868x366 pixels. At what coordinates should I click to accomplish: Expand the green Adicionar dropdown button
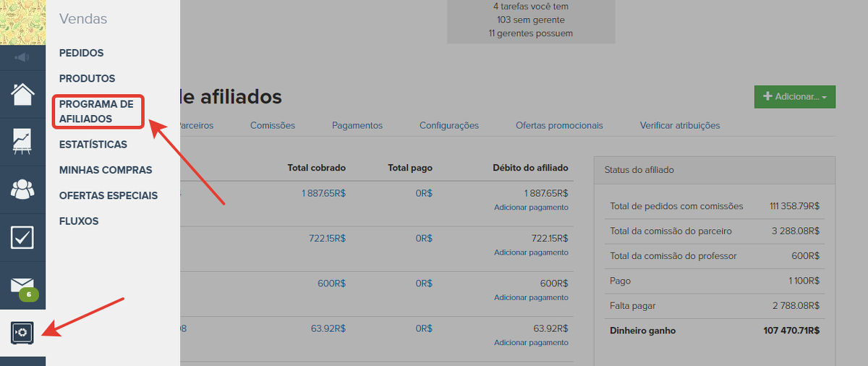(x=794, y=96)
